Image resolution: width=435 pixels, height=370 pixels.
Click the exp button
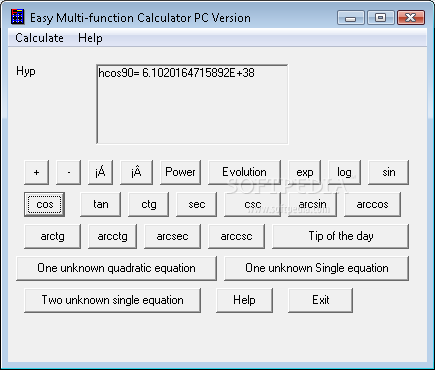(305, 172)
